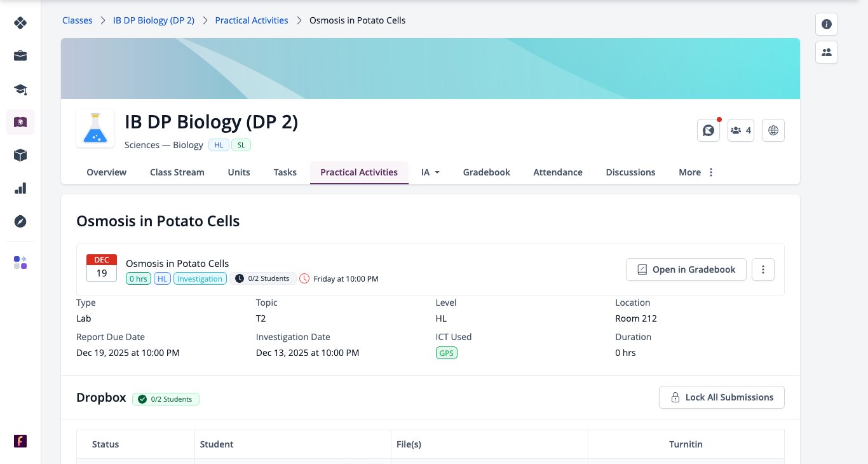Click the graduation cap sidebar icon

tap(20, 89)
